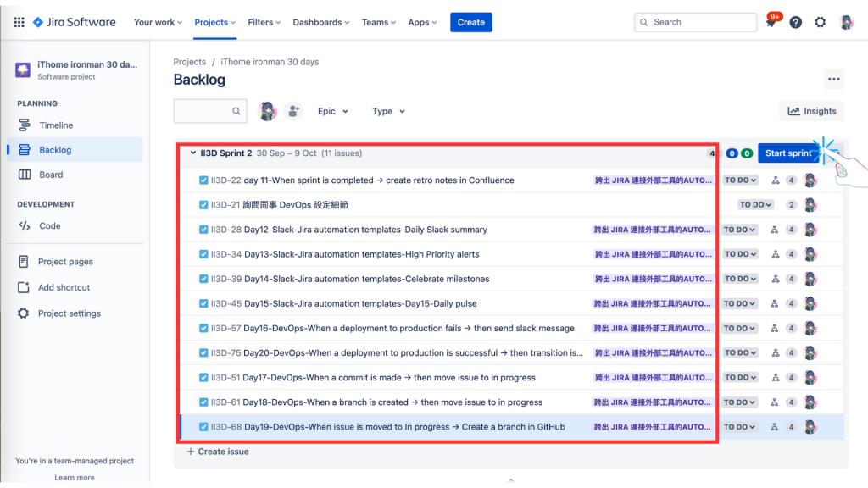
Task: Toggle the checkbox icon of II3D-34
Action: (x=203, y=254)
